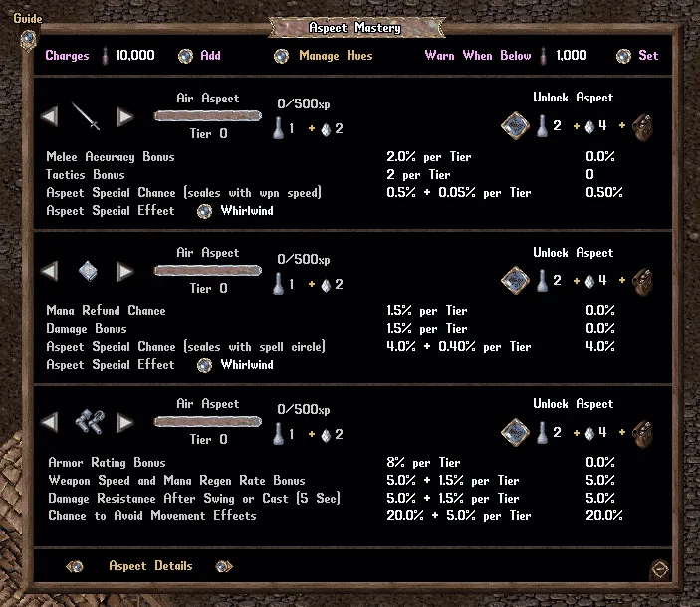Click Weapon Speed and Mana Regen text
Viewport: 700px width, 607px height.
pos(176,481)
